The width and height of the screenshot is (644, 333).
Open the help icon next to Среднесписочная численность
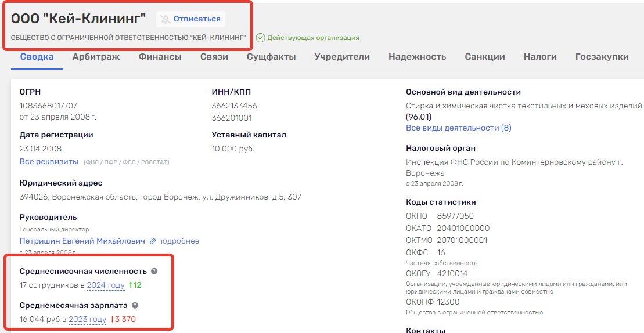[154, 271]
